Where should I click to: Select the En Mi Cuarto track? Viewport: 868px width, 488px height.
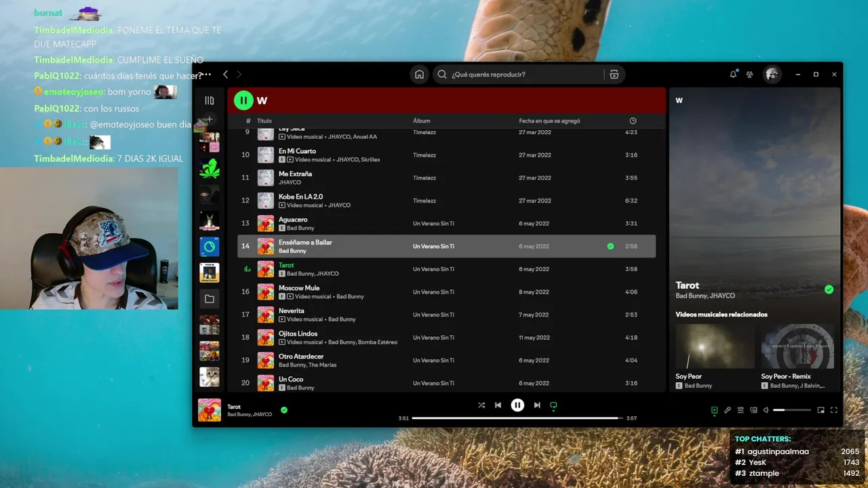tap(446, 155)
